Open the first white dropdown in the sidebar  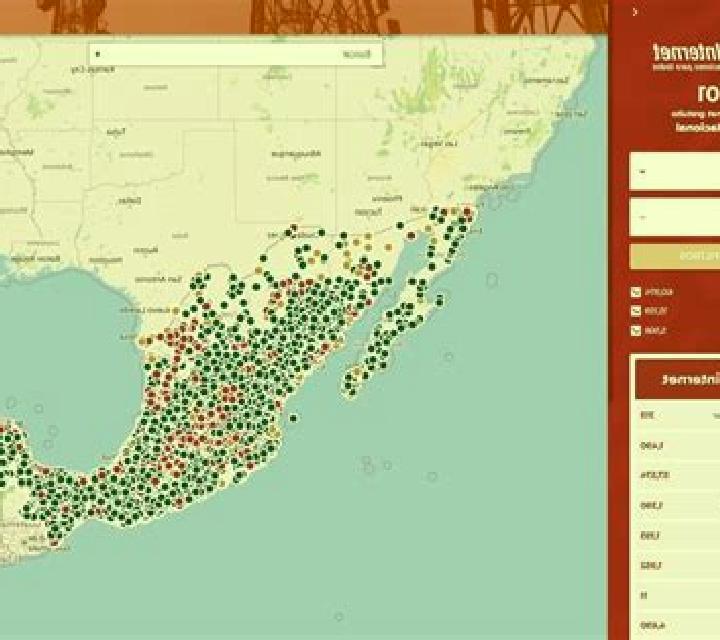pos(675,171)
